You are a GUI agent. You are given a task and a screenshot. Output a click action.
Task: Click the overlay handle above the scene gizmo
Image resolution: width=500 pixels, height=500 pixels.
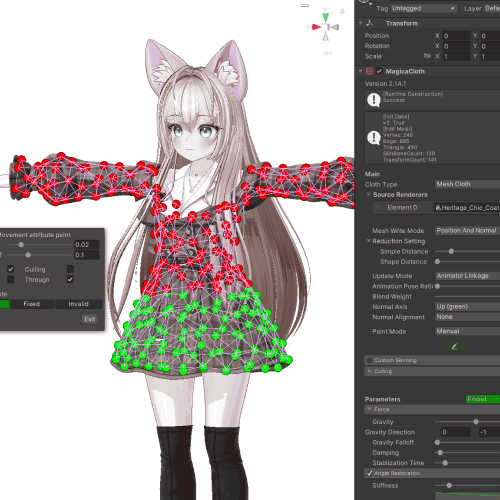coord(305,5)
